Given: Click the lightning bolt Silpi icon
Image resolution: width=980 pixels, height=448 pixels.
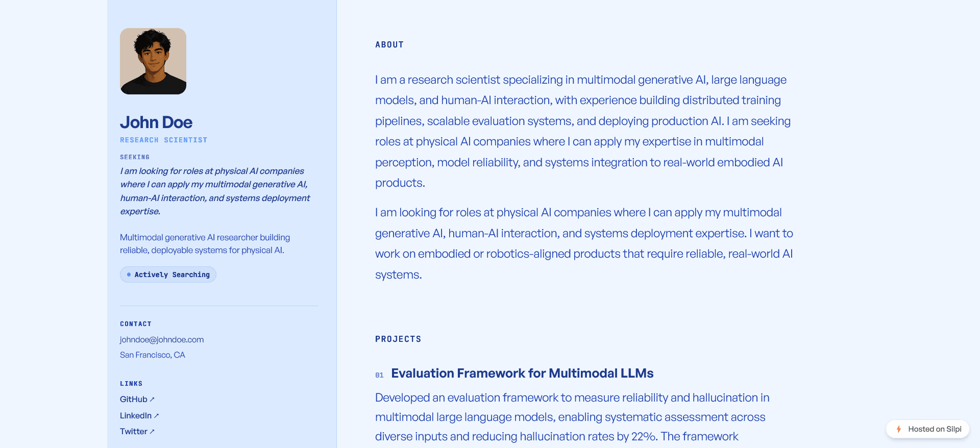Looking at the screenshot, I should (899, 429).
